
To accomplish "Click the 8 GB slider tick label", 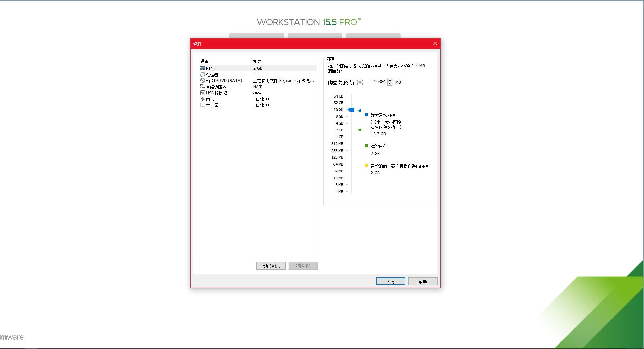I will tap(339, 116).
